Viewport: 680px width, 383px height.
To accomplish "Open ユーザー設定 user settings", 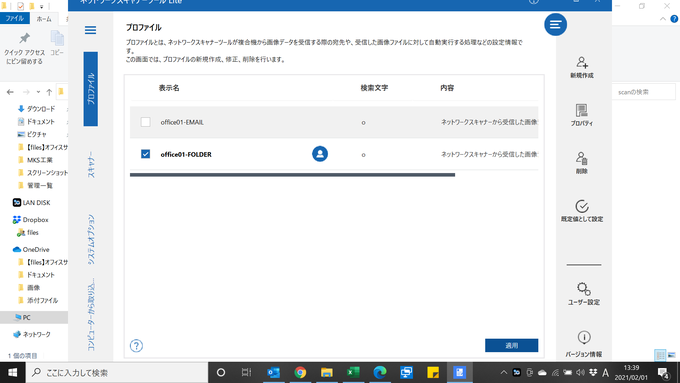I will [584, 294].
